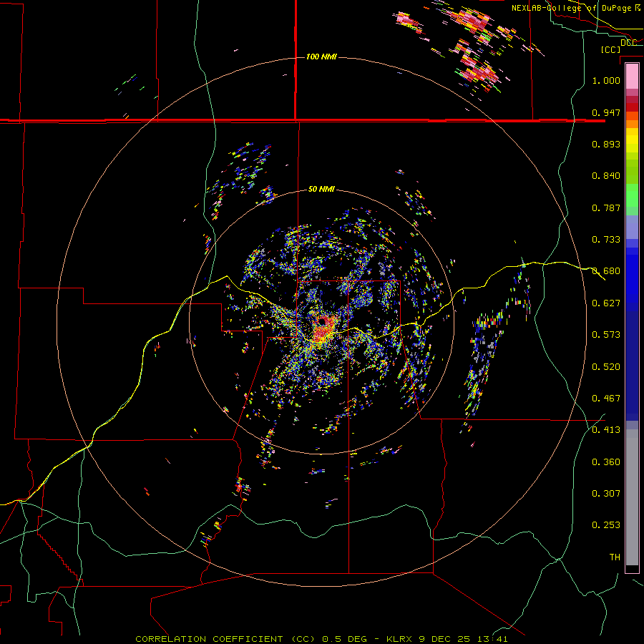Select the 0.680 legend value
644x644 pixels.
pyautogui.click(x=606, y=271)
